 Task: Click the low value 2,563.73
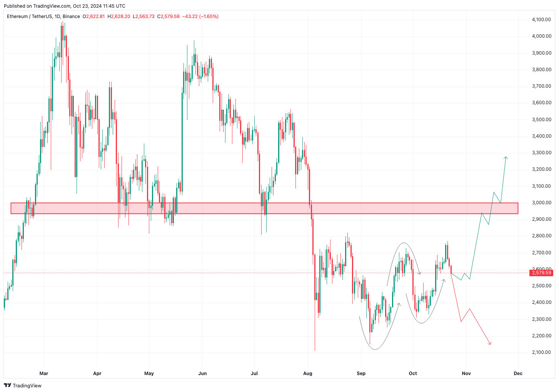(145, 17)
